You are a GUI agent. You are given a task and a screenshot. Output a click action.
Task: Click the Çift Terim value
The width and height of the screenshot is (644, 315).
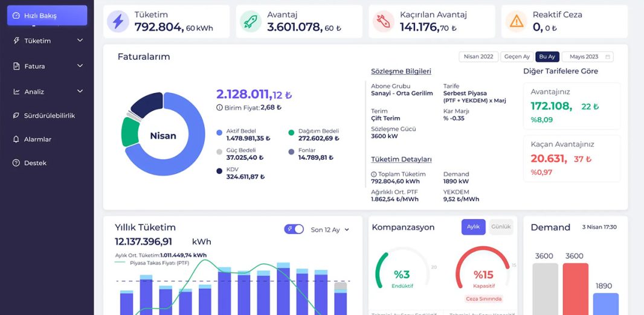click(386, 118)
